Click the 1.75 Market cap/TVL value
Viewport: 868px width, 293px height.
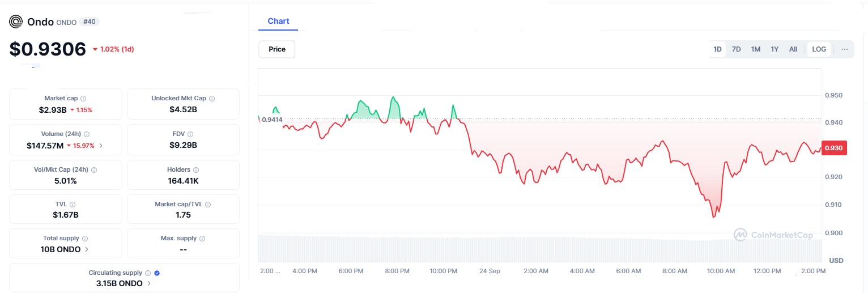[183, 215]
